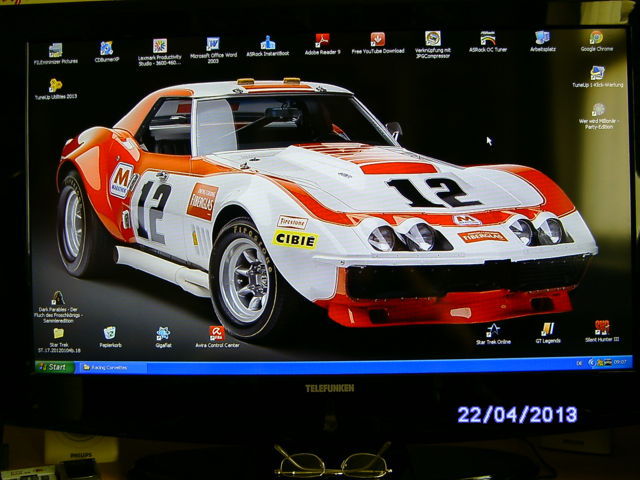This screenshot has height=480, width=640.
Task: Select the Star Trek Online icon
Action: 493,334
